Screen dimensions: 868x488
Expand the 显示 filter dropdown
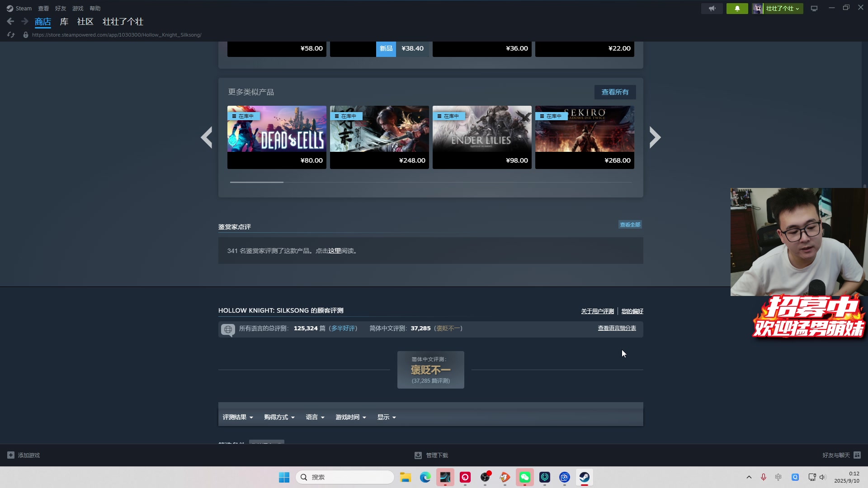(x=387, y=418)
